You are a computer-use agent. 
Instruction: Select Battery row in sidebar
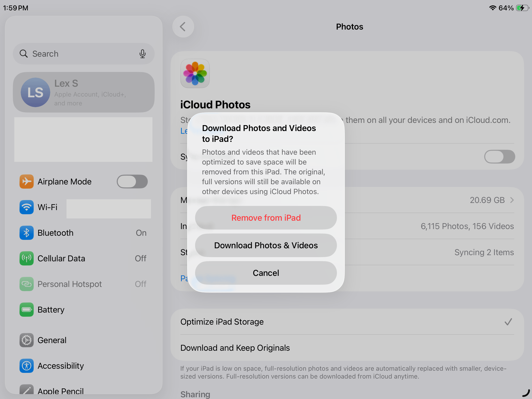click(x=84, y=310)
